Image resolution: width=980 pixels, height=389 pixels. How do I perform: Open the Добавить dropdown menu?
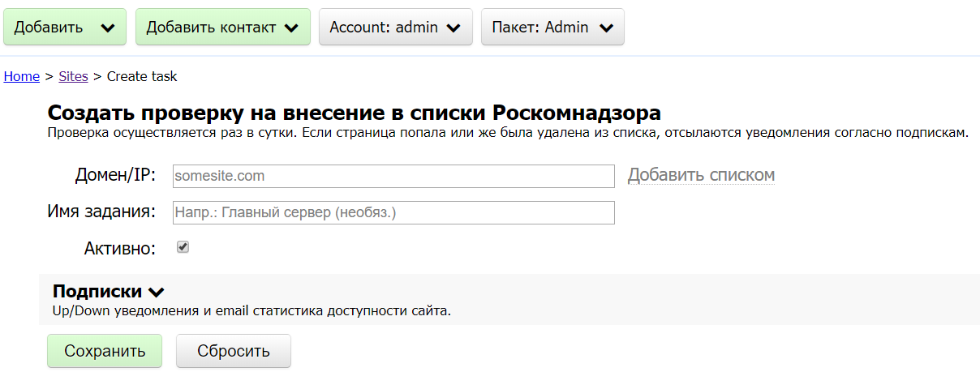[65, 27]
